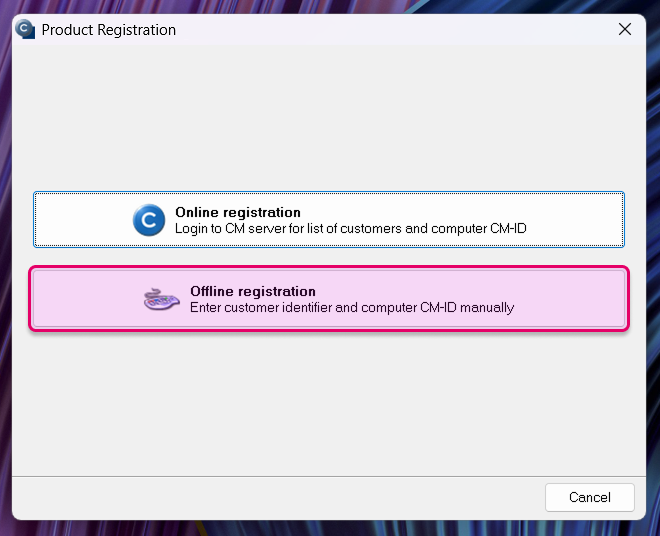Click blank space left of blue C icon

[x=84, y=219]
